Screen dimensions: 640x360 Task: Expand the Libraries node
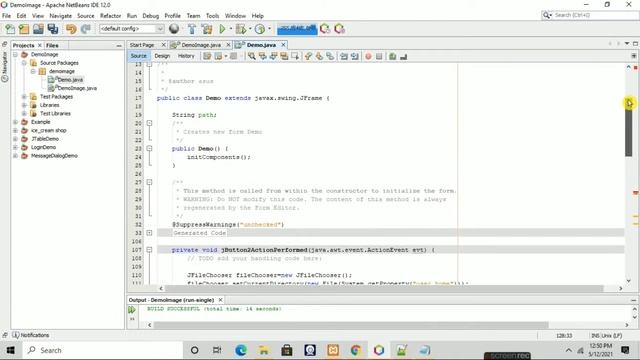point(24,105)
